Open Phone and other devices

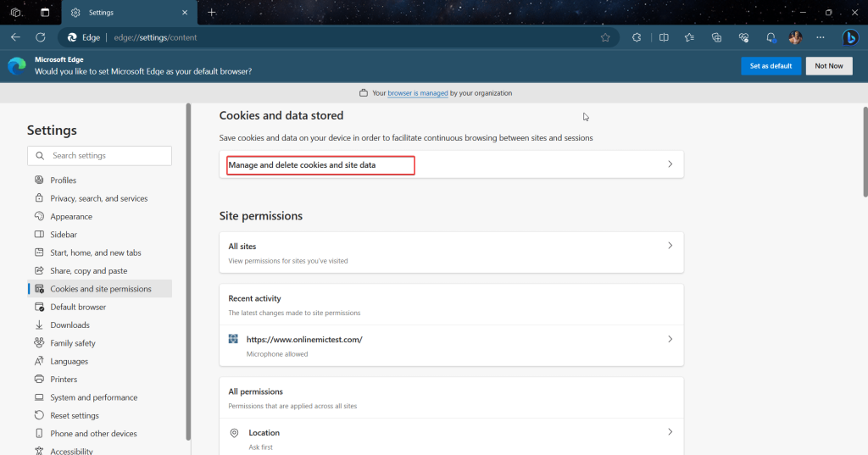click(x=100, y=434)
